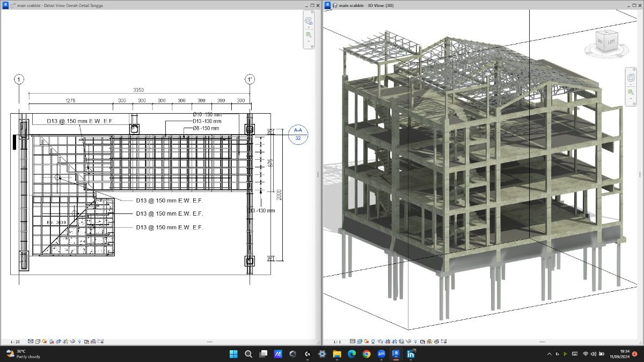Toggle Reveal Hidden Elements bulb in detail view

(79, 341)
